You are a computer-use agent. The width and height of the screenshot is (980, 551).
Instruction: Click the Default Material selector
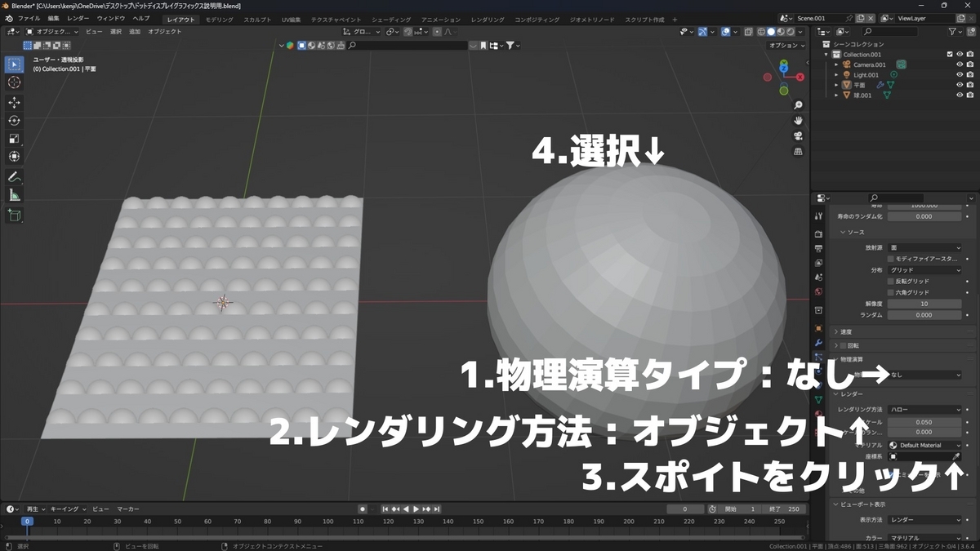click(x=923, y=444)
